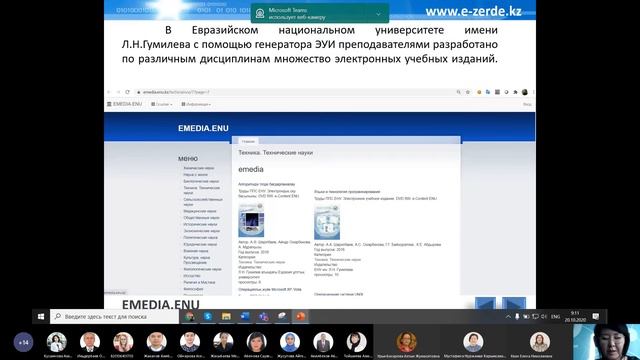Click the presenter's live video thumbnail
The width and height of the screenshot is (640, 360).
[607, 342]
